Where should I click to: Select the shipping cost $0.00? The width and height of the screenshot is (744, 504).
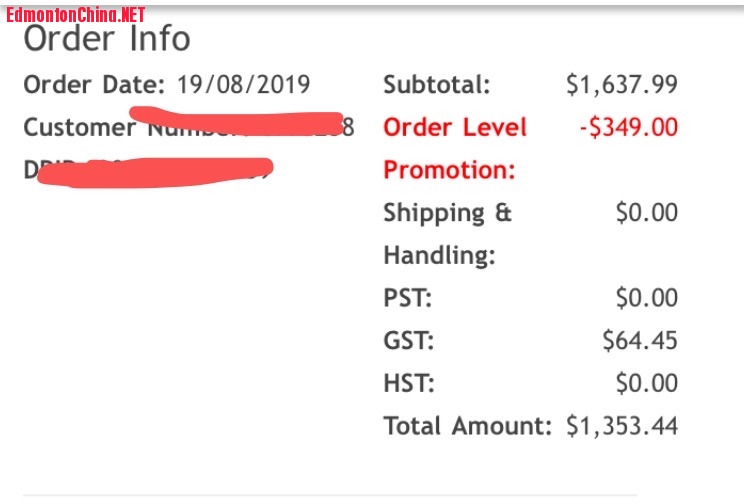click(647, 212)
